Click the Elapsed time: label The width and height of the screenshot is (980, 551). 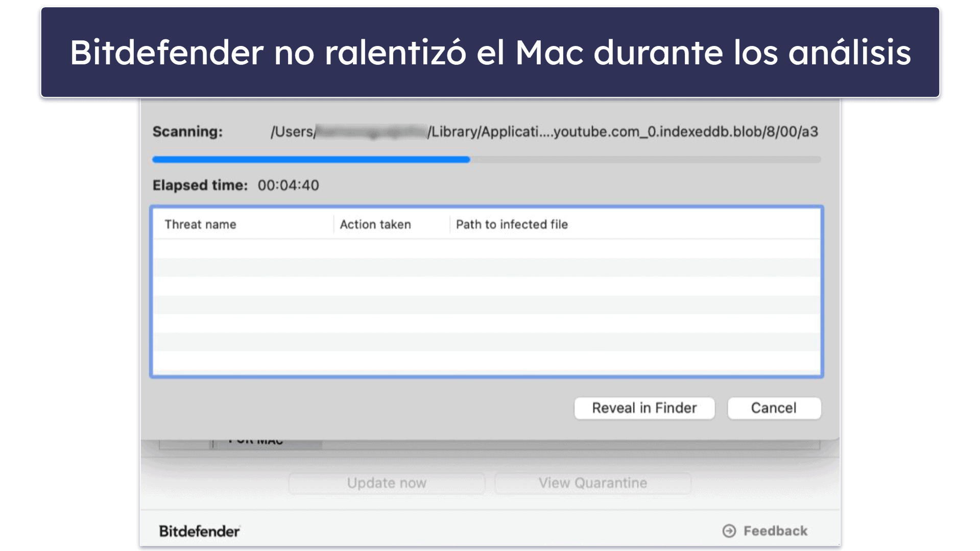pos(200,185)
